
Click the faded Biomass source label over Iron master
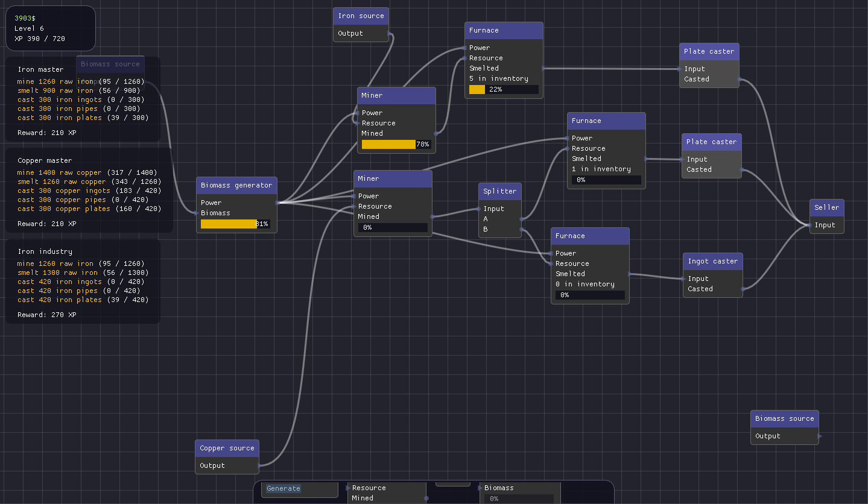point(110,64)
